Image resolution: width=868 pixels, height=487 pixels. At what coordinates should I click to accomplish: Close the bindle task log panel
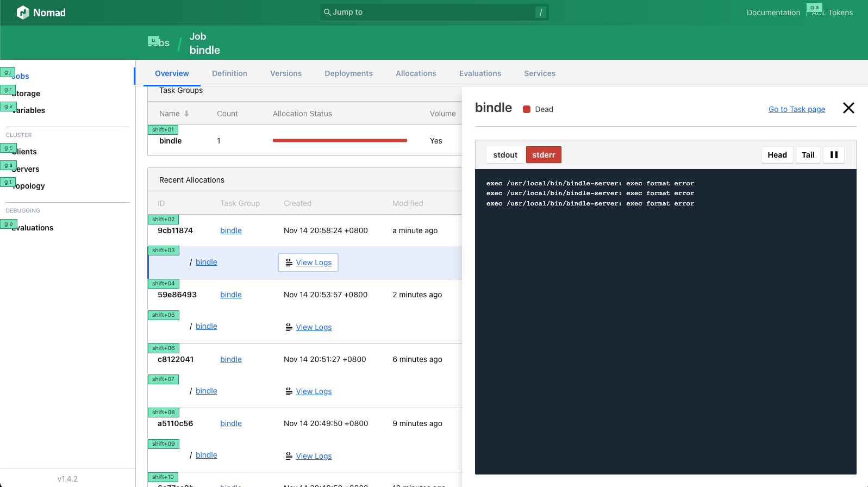[848, 108]
